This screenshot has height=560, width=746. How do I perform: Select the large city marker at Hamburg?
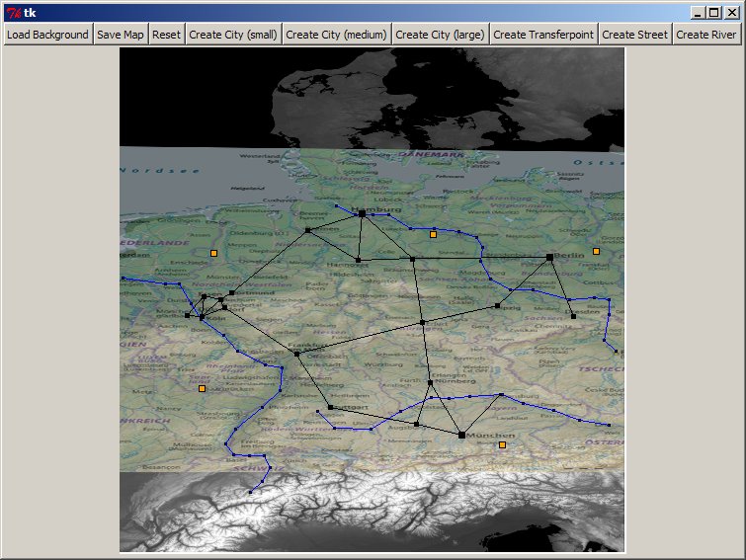(362, 212)
